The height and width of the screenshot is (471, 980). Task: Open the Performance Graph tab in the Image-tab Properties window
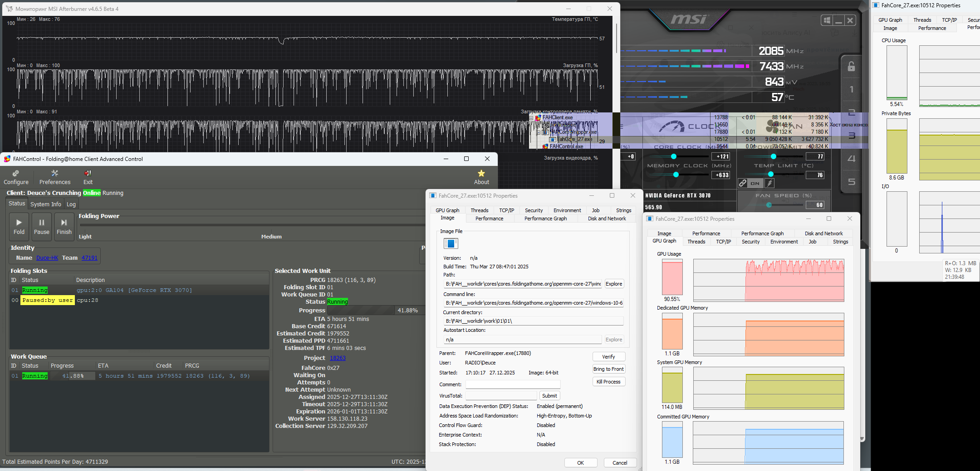coord(545,219)
